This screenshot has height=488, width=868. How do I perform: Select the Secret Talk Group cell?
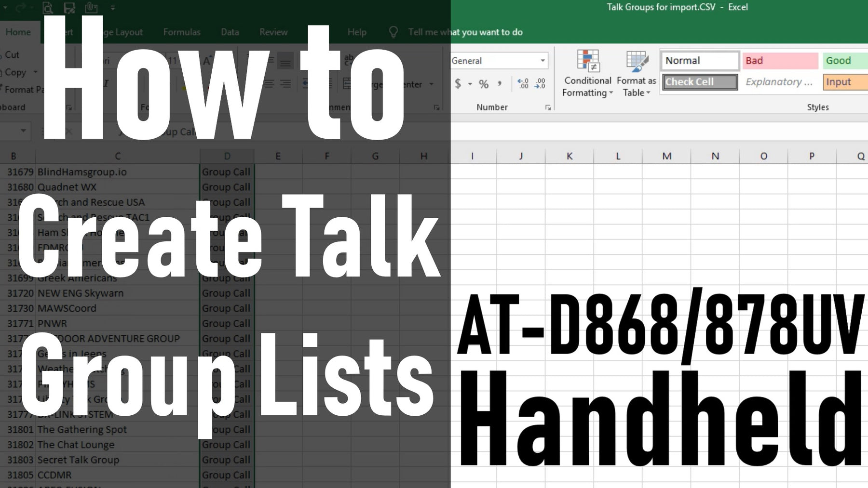click(x=118, y=460)
